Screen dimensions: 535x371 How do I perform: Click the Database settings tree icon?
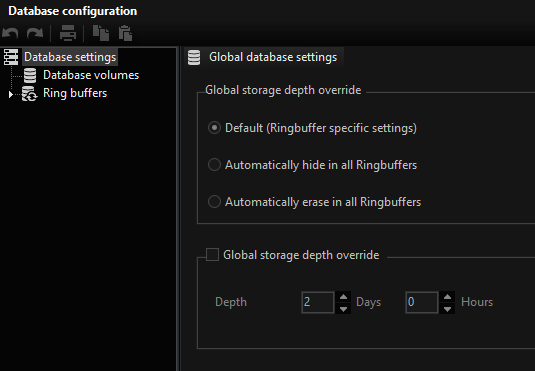(x=11, y=57)
